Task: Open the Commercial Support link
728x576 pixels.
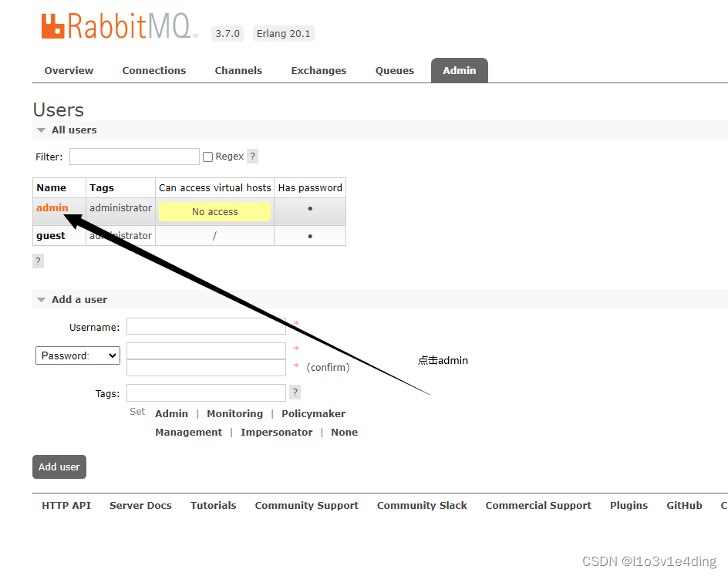Action: [538, 506]
